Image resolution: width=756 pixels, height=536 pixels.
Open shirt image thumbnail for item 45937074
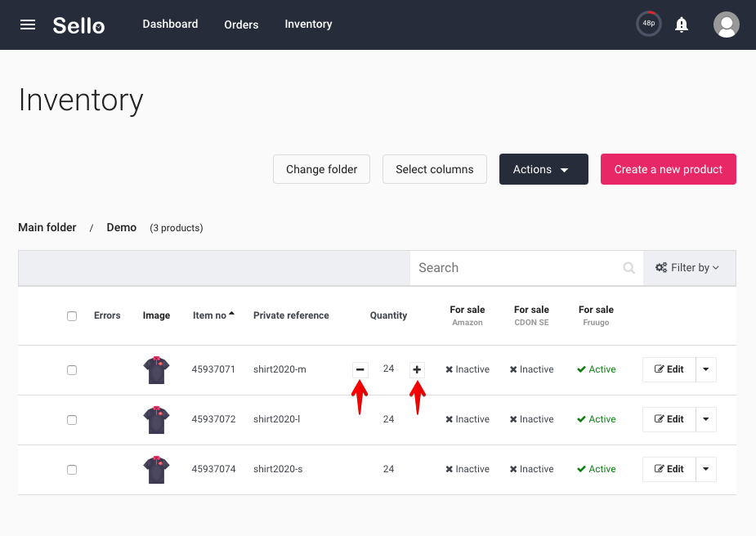tap(156, 470)
